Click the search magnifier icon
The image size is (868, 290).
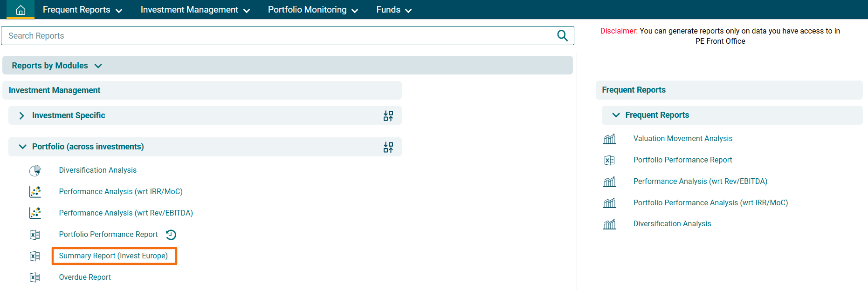tap(562, 36)
